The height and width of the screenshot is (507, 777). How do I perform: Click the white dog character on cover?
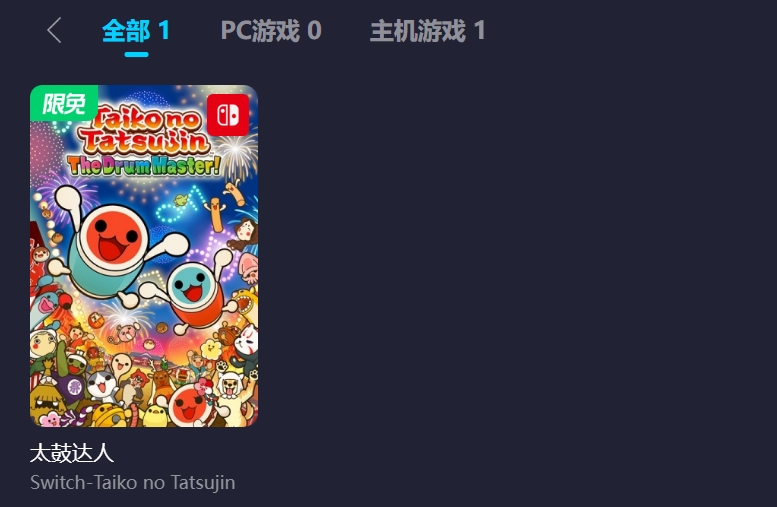pos(230,386)
